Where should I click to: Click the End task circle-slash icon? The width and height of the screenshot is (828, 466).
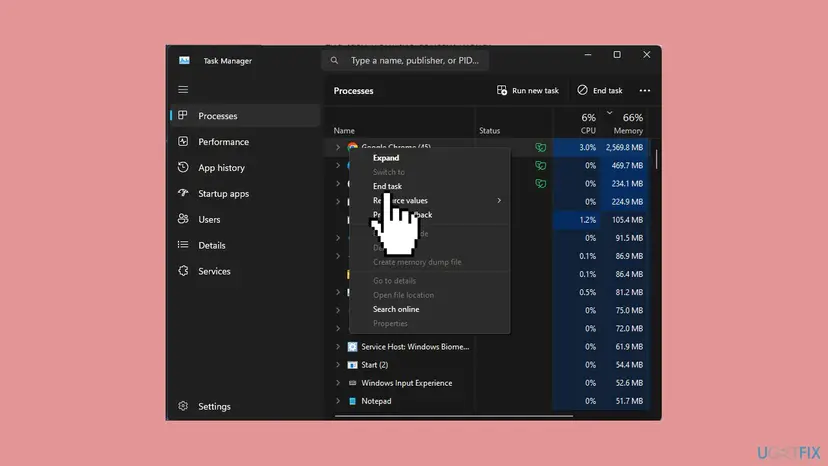pyautogui.click(x=582, y=90)
